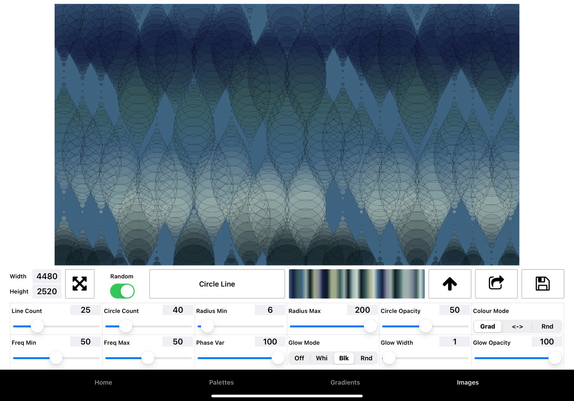This screenshot has height=401, width=574.
Task: Switch to the Palettes tab
Action: [221, 382]
